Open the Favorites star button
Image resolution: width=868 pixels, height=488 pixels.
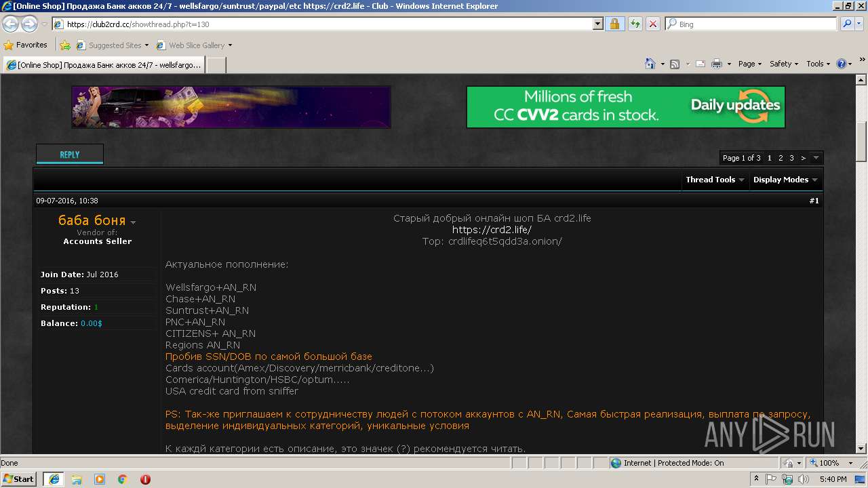[9, 45]
